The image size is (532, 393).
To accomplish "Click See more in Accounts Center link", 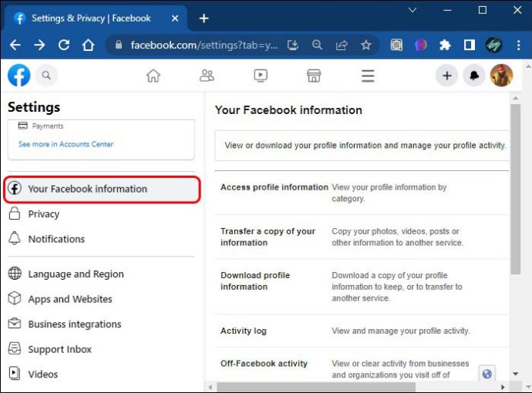I will click(66, 144).
